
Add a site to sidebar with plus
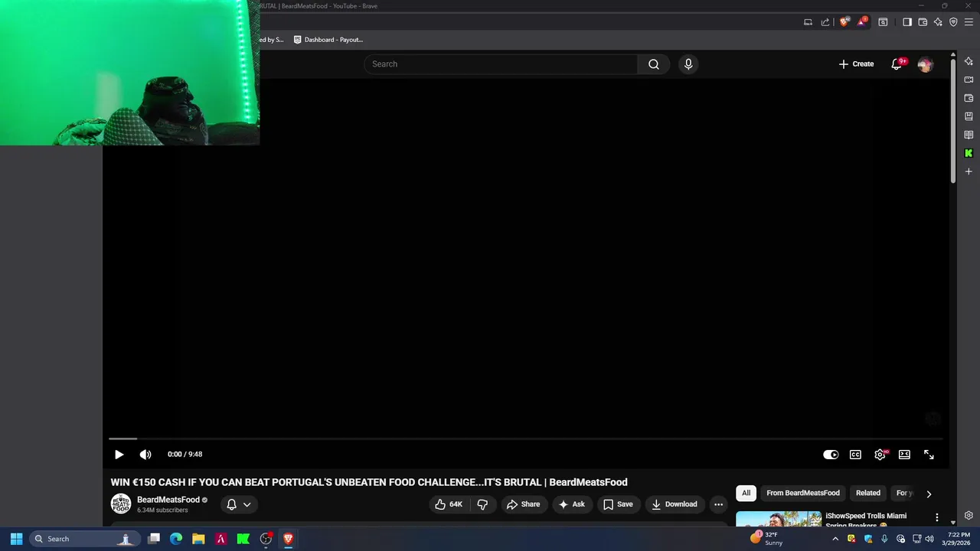pos(969,171)
